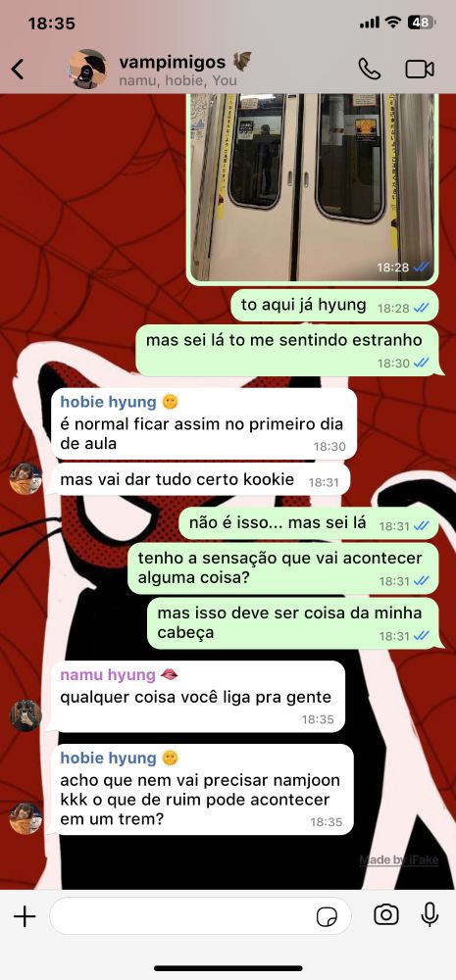Image resolution: width=456 pixels, height=980 pixels.
Task: Open the vampimigos group profile picture
Action: coord(87,69)
